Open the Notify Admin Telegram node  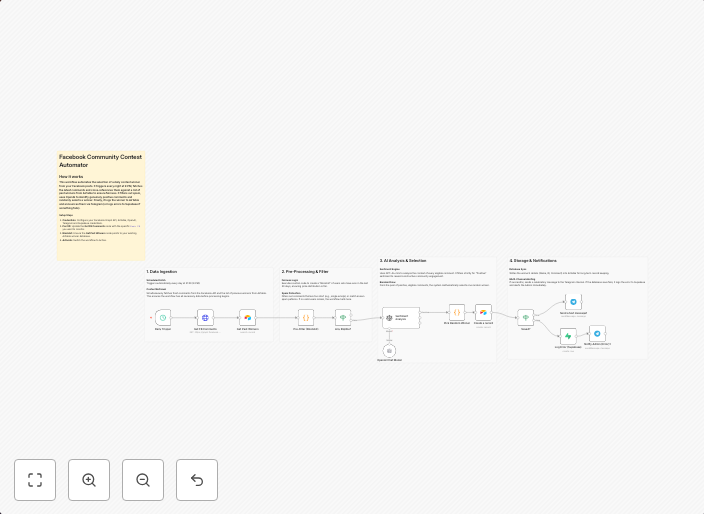(x=598, y=333)
